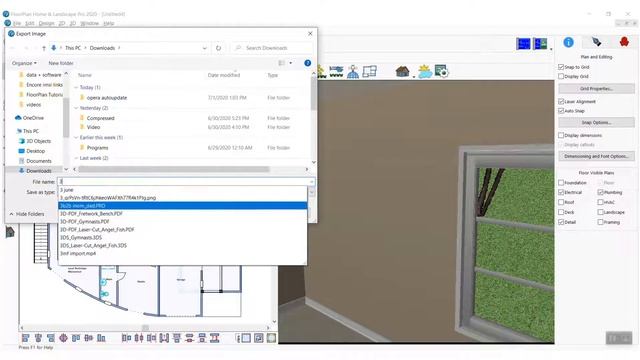640x360 pixels.
Task: Click align bottom icon in bottom toolbar
Action: coord(101,338)
